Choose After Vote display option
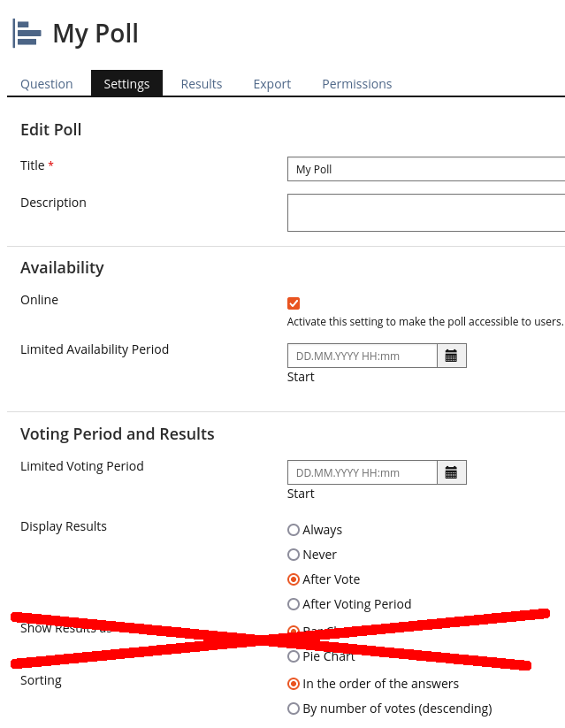This screenshot has width=565, height=728. click(294, 579)
